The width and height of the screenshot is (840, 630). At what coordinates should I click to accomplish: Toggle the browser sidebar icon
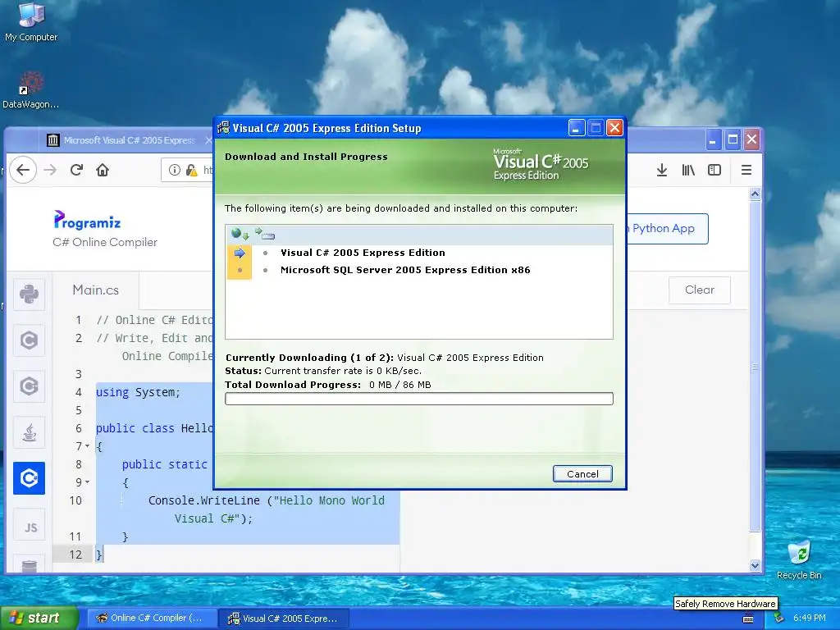pos(714,170)
